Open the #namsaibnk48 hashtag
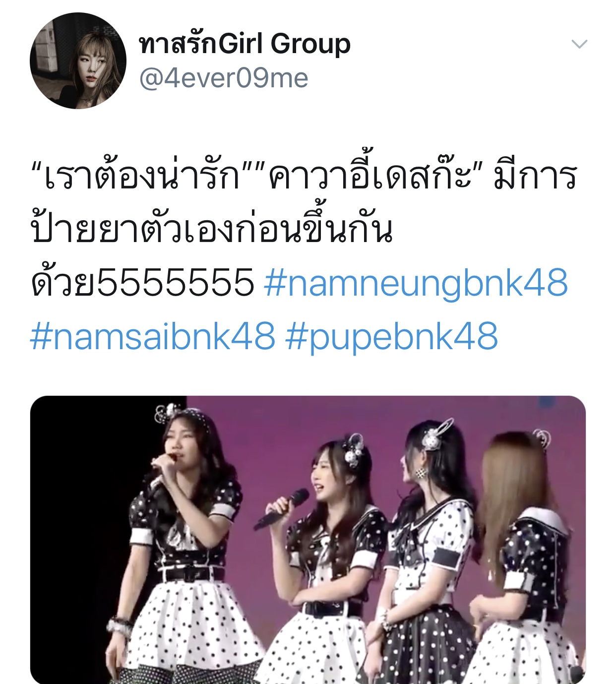The width and height of the screenshot is (616, 684). point(152,336)
